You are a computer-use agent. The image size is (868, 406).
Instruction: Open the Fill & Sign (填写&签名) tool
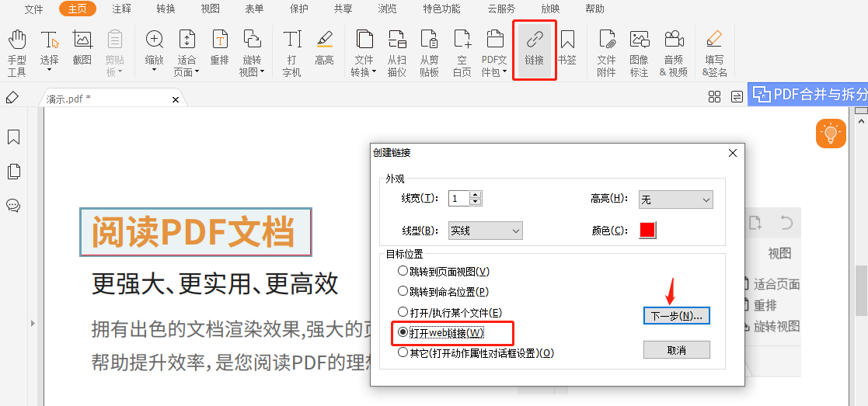point(714,53)
